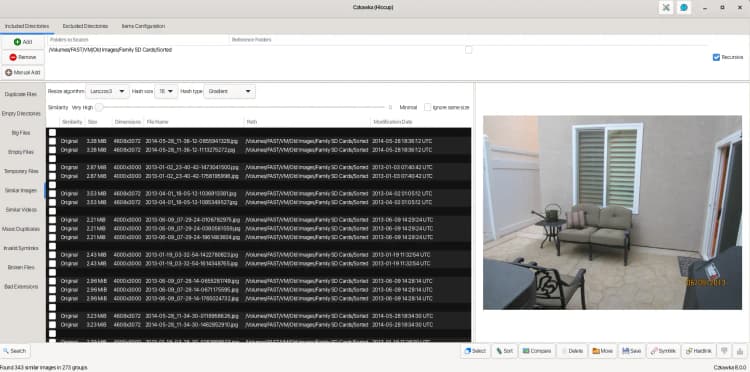Enable the Ignore same size checkbox
750x372 pixels.
coord(427,107)
